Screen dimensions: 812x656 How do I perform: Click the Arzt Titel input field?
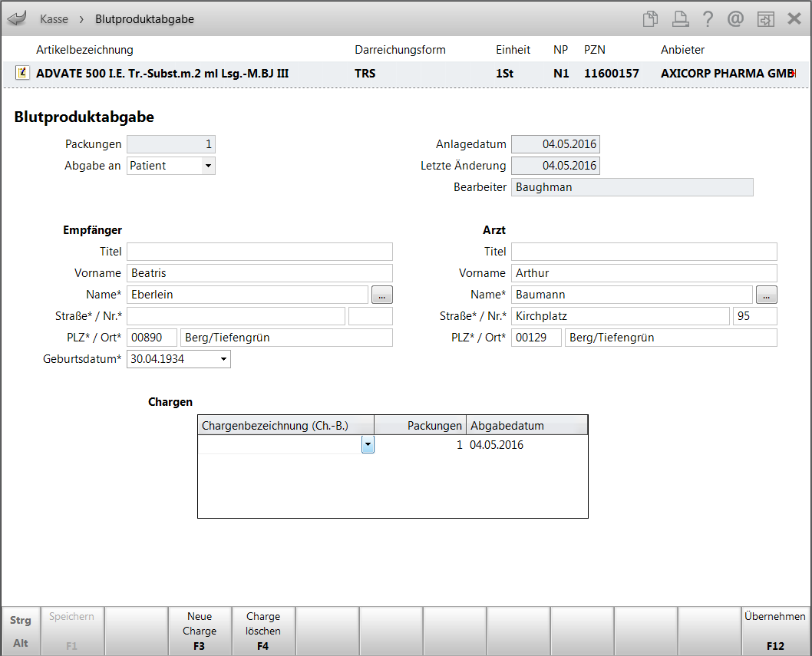643,252
